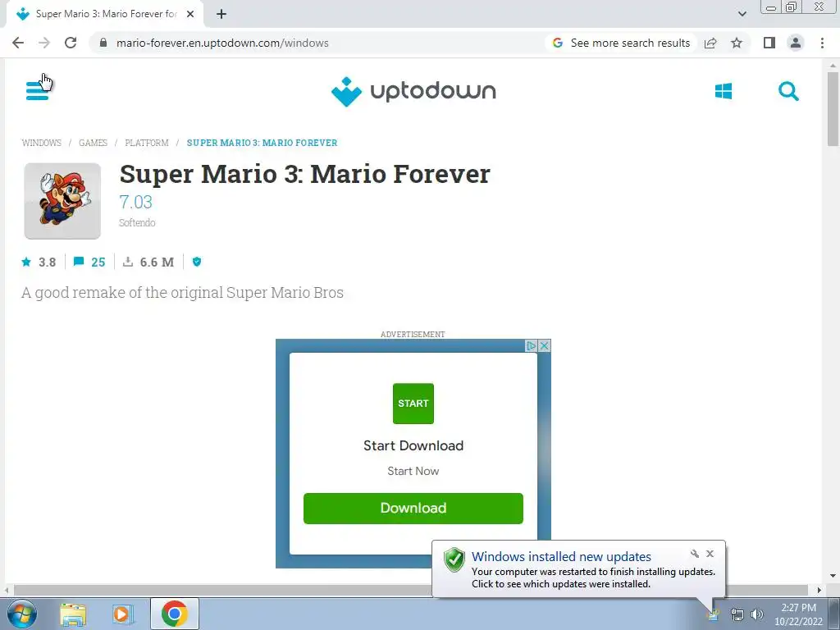
Task: Click the AdChoices triangle icon
Action: 532,345
